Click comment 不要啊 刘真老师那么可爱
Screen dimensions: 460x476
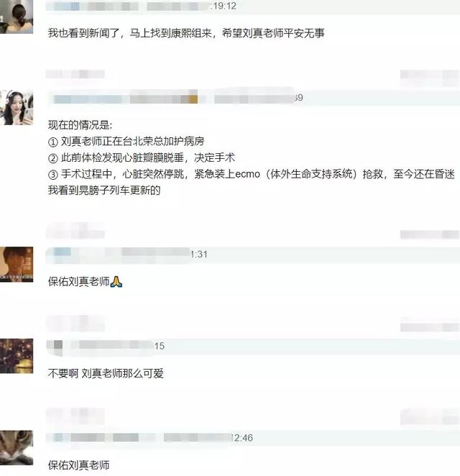106,373
